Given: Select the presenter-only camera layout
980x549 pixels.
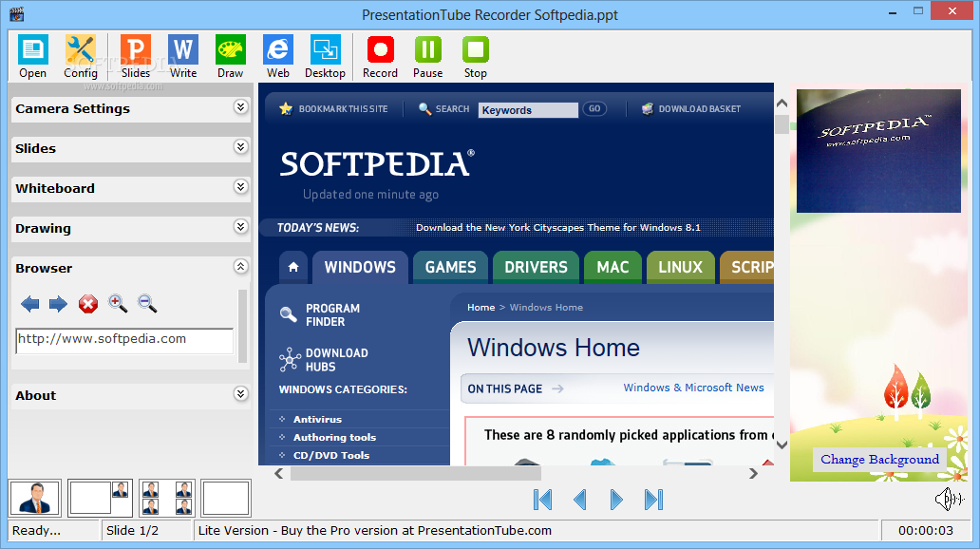Looking at the screenshot, I should click(x=36, y=499).
